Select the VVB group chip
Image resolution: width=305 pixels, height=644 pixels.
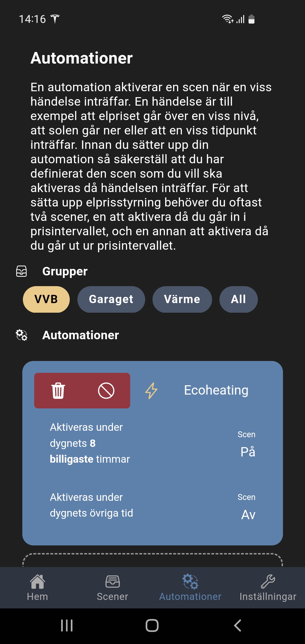(x=46, y=299)
